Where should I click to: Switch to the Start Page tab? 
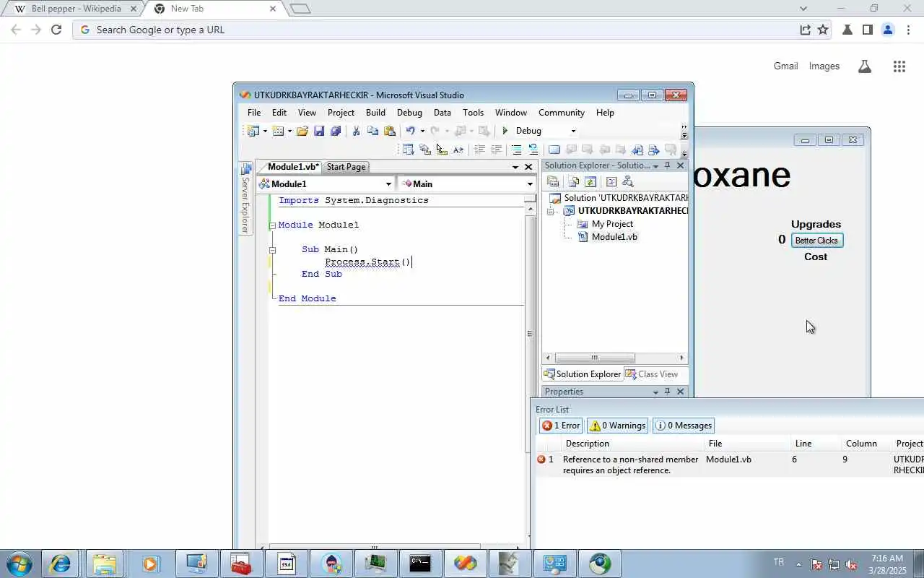point(346,167)
